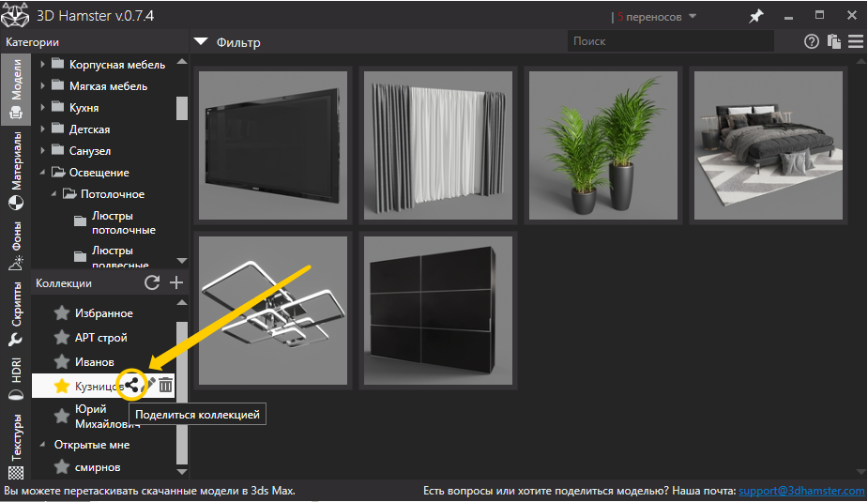Collapse the Открытые мне group
868x502 pixels.
coord(42,445)
